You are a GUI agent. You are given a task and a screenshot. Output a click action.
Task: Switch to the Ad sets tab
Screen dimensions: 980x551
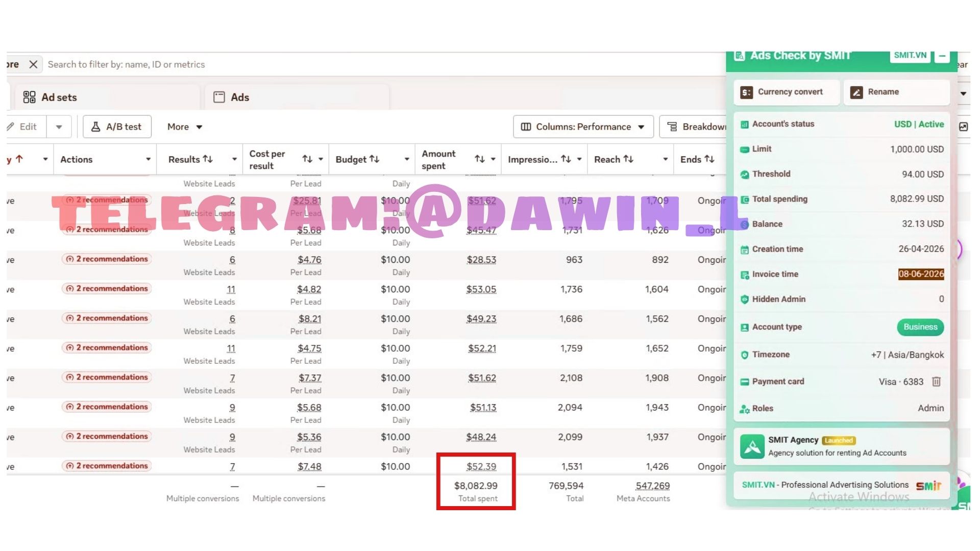click(106, 97)
